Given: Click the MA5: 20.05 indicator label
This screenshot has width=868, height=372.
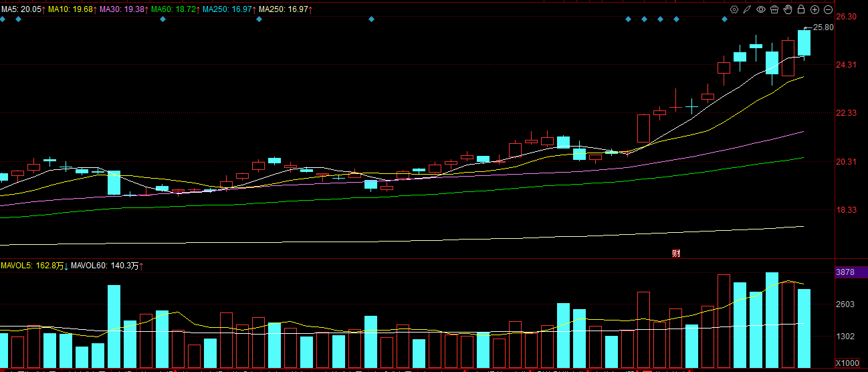Looking at the screenshot, I should [23, 9].
